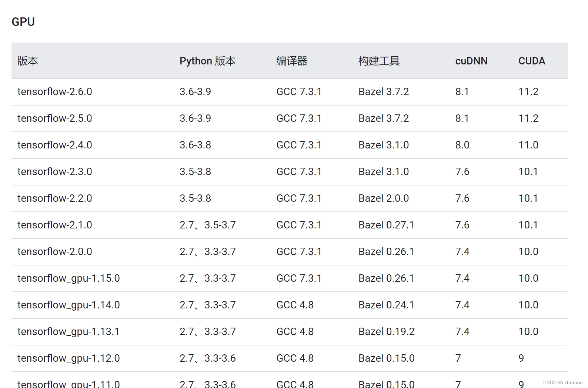Click CUDA 11.2 in tensorflow-2.5.0 row

[528, 118]
